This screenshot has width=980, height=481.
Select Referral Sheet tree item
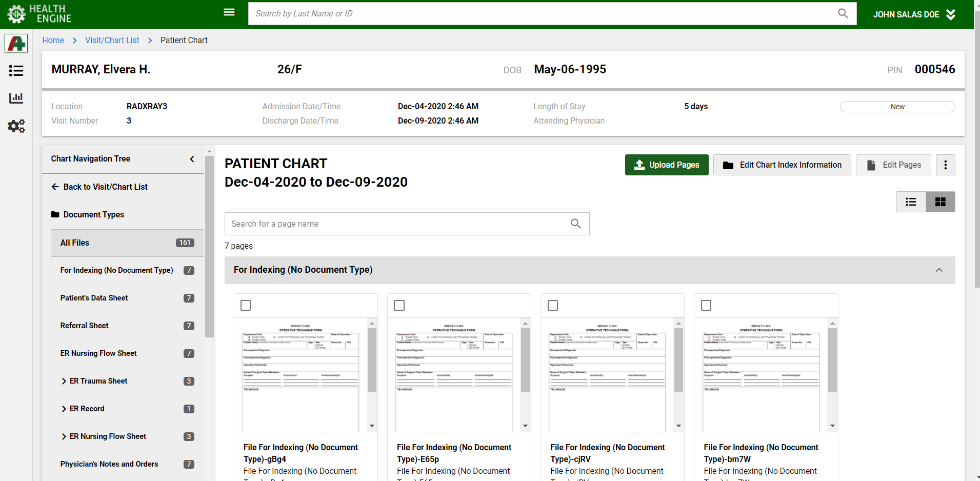pos(127,326)
